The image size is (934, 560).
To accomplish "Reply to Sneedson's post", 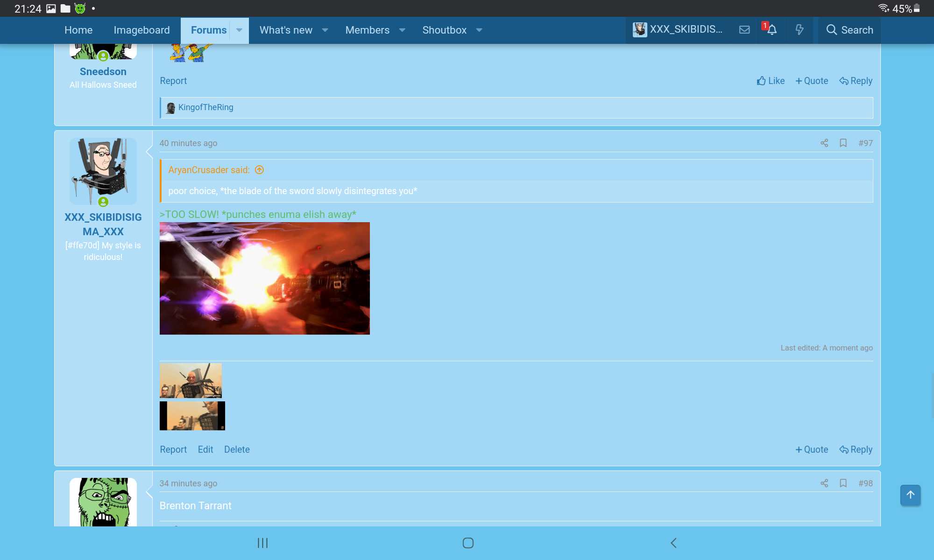I will click(856, 81).
